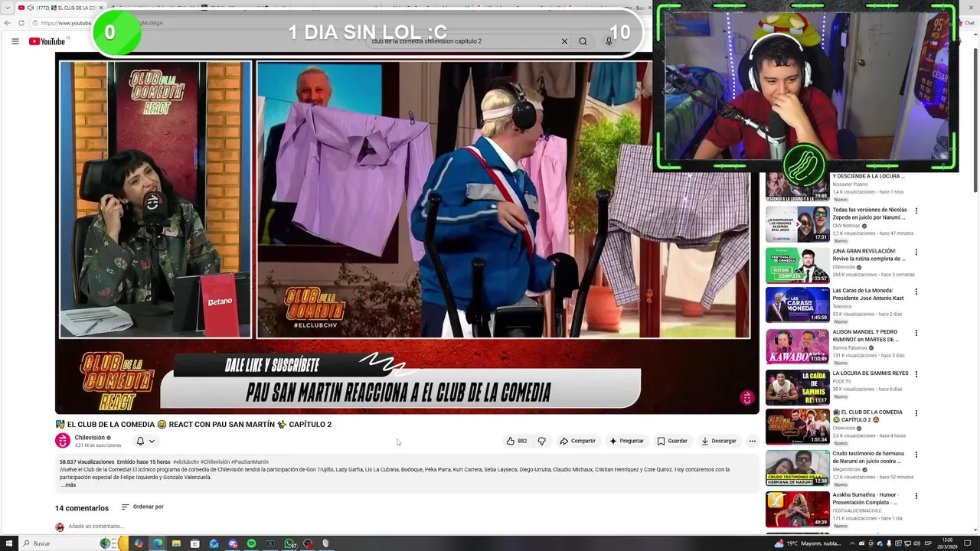Viewport: 980px width, 551px height.
Task: Open more actions ellipsis under the video
Action: coord(752,441)
